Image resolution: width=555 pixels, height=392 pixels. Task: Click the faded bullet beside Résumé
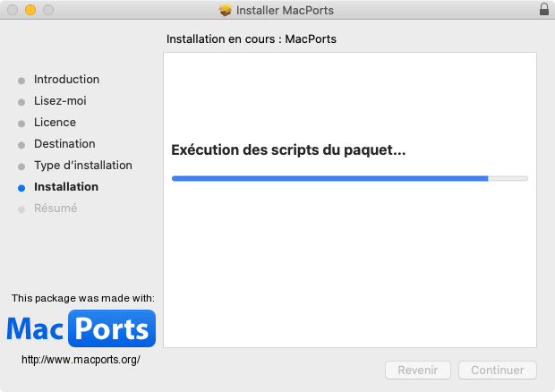tap(21, 209)
